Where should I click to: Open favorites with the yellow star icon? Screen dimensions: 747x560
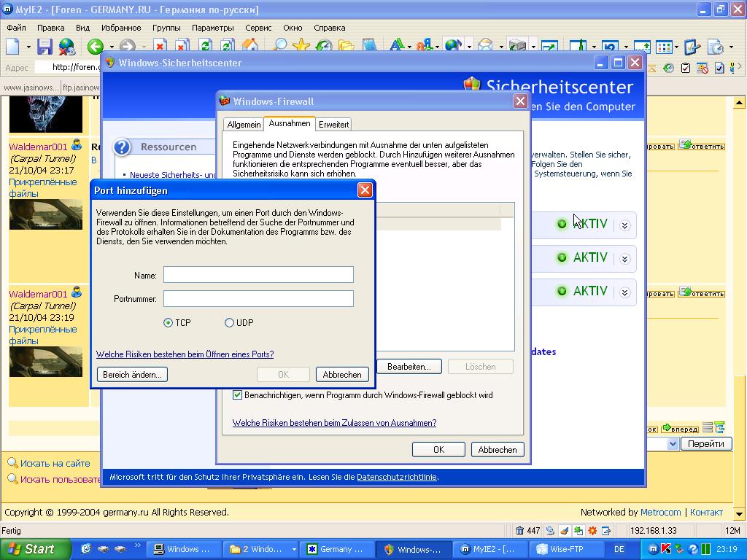tap(301, 46)
